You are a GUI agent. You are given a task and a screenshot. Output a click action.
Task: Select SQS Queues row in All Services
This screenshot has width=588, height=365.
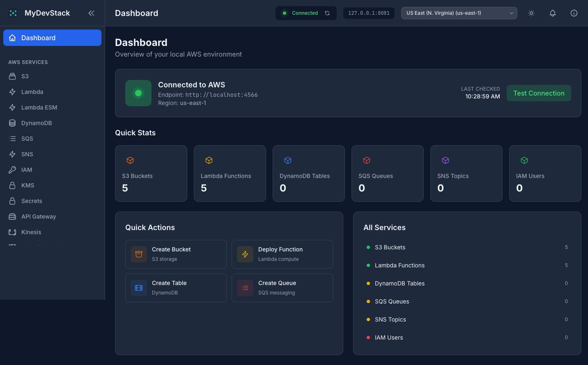click(x=467, y=301)
